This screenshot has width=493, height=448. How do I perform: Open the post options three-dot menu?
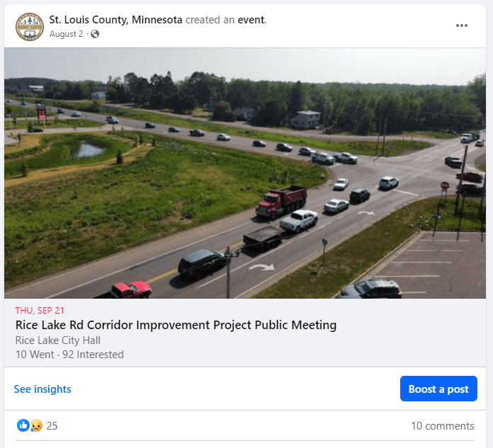pos(461,25)
